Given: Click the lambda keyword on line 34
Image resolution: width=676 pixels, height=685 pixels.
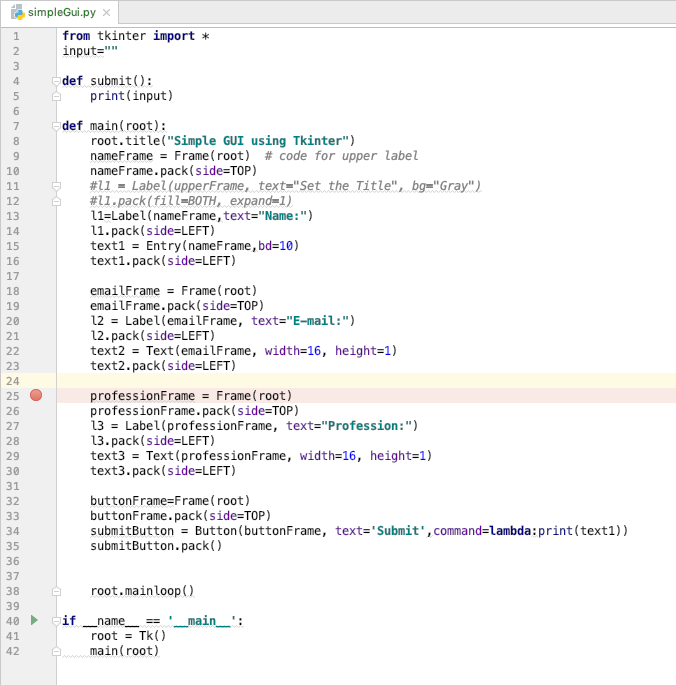Looking at the screenshot, I should 510,531.
